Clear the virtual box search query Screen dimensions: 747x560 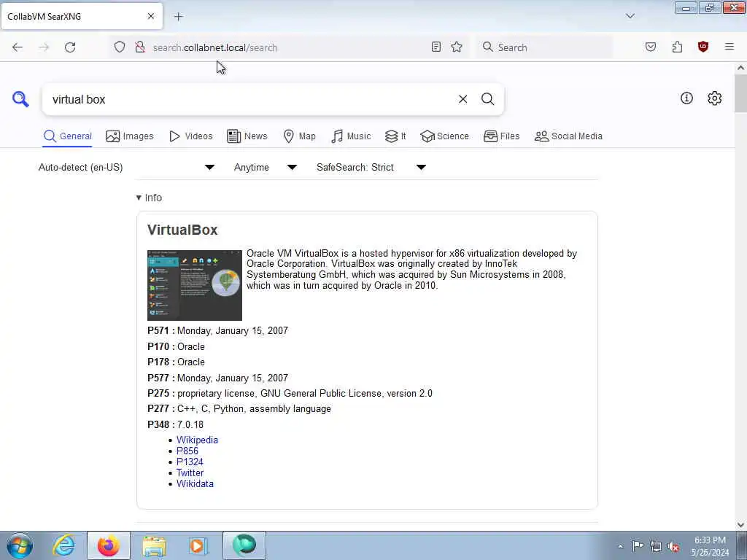click(462, 99)
